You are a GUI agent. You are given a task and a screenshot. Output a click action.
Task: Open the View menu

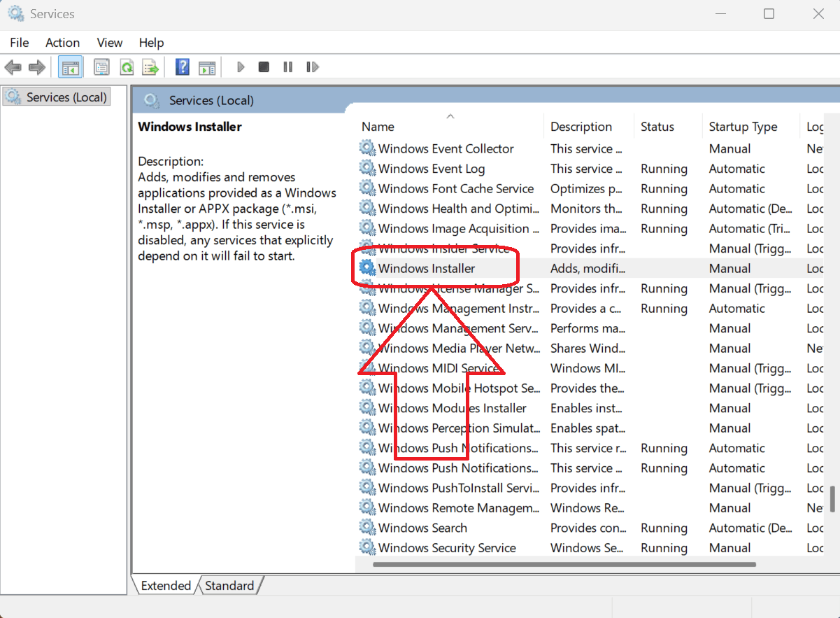click(109, 42)
